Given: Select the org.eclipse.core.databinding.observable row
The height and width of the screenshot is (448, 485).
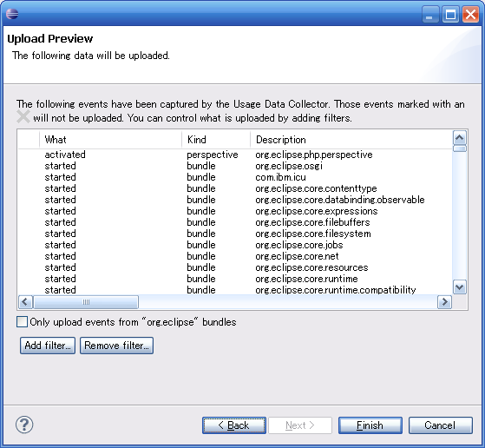Looking at the screenshot, I should tap(235, 200).
